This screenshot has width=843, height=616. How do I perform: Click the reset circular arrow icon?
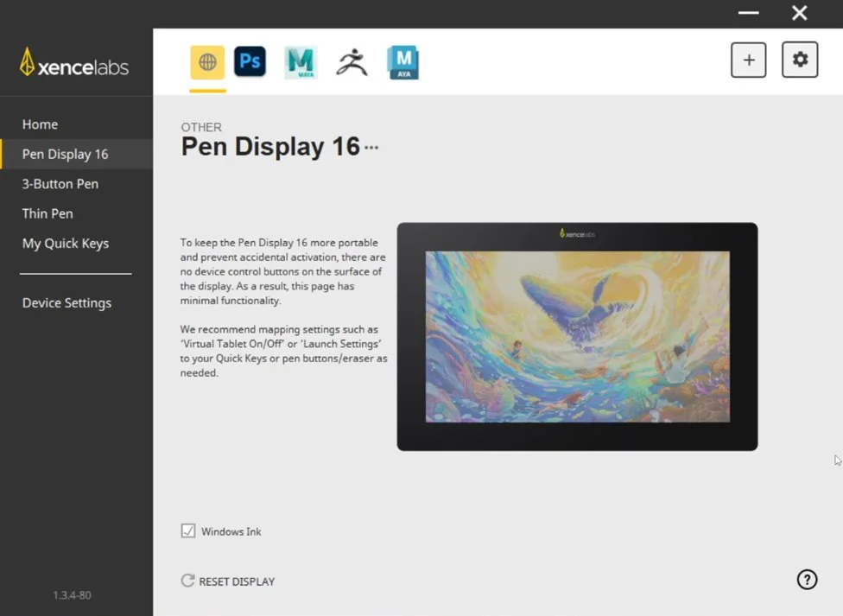pos(187,581)
